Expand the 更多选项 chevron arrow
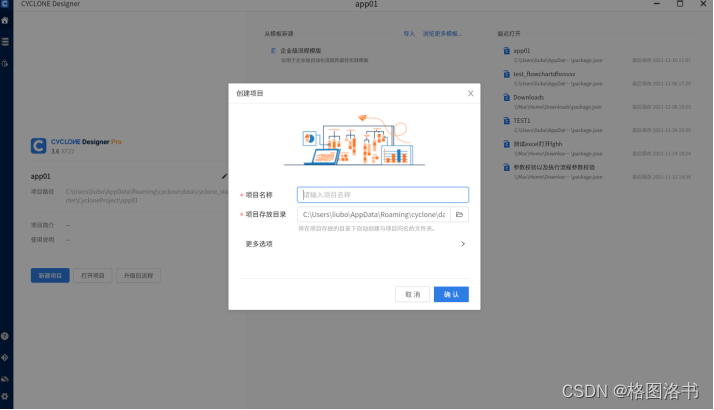The width and height of the screenshot is (714, 410). click(x=463, y=244)
